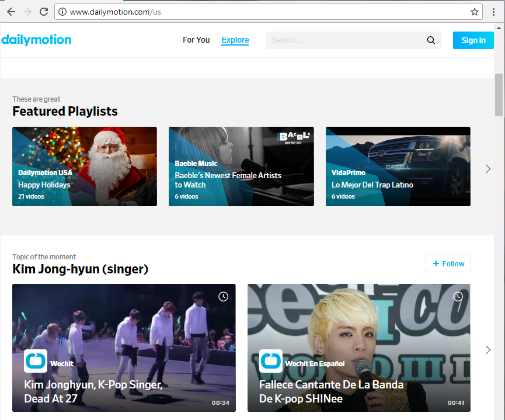Select the Explore tab
Screen dimensions: 505x420
pos(235,40)
